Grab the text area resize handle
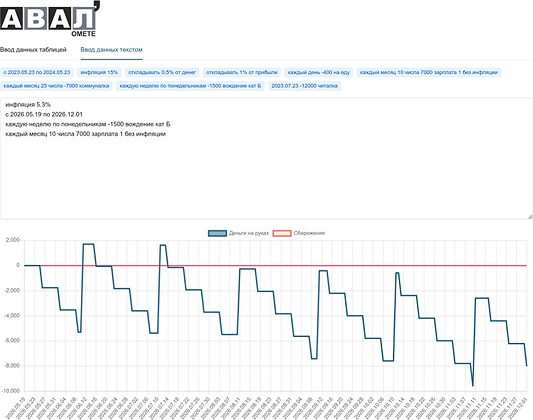Screen dimensions: 533x420 coord(530,216)
